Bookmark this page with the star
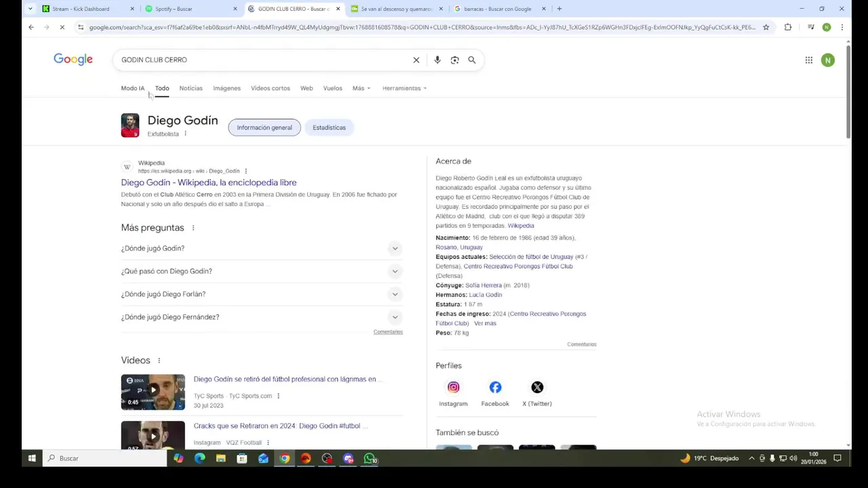This screenshot has width=868, height=488. [766, 27]
